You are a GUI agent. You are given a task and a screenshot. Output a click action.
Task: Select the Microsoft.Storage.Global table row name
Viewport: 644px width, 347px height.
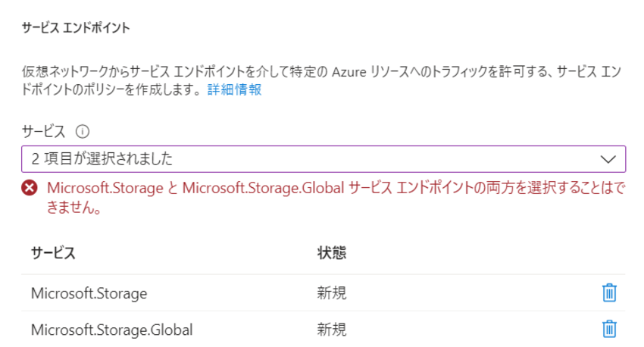click(111, 330)
